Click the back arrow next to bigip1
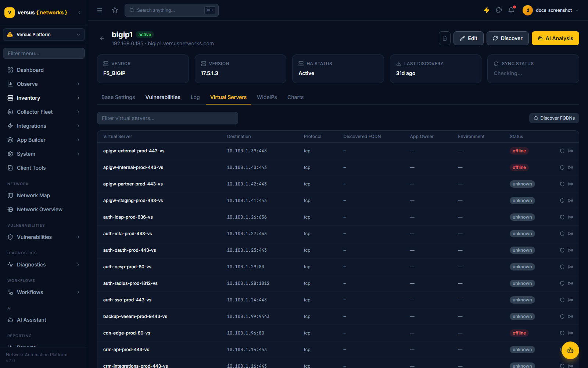588x368 pixels. [102, 38]
